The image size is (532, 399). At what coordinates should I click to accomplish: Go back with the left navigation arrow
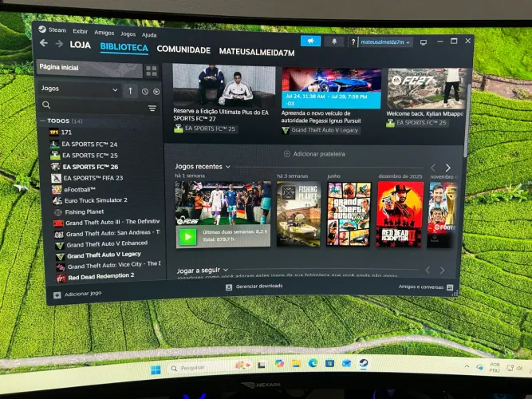tap(43, 43)
